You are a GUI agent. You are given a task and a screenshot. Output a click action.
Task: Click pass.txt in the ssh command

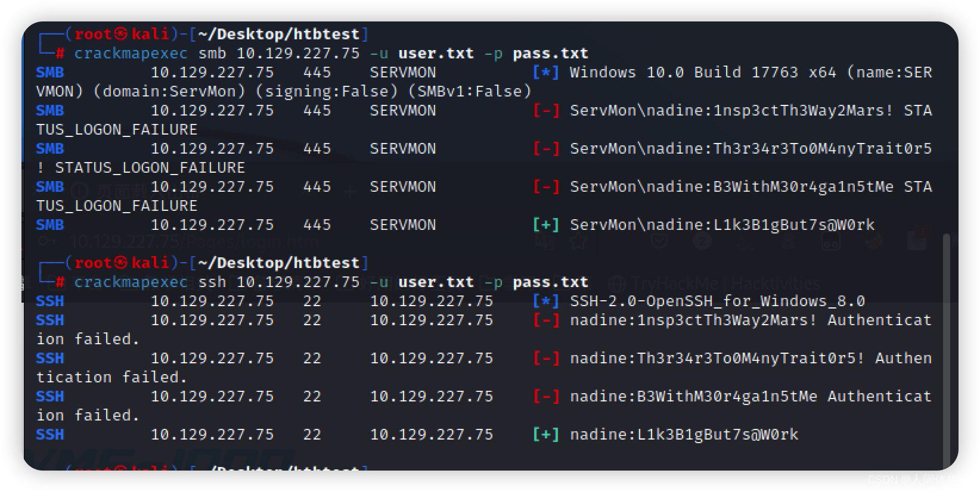[550, 282]
